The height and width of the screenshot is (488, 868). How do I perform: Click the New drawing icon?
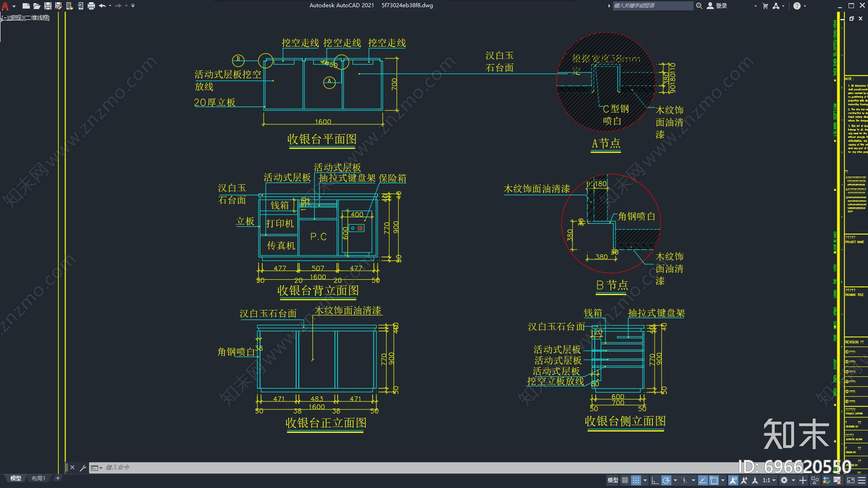click(x=26, y=6)
